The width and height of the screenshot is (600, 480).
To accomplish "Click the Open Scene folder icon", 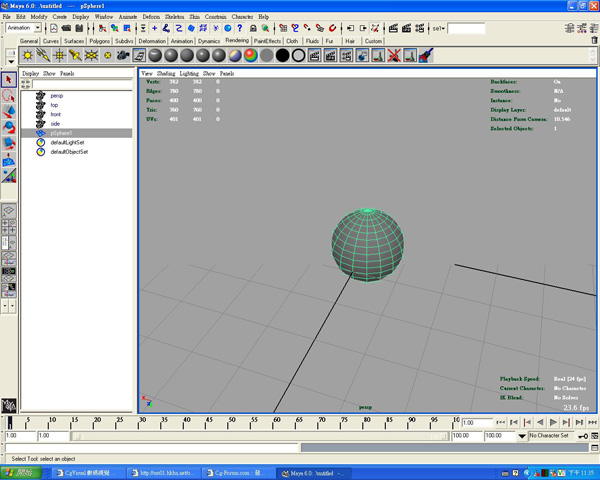I will click(x=66, y=28).
